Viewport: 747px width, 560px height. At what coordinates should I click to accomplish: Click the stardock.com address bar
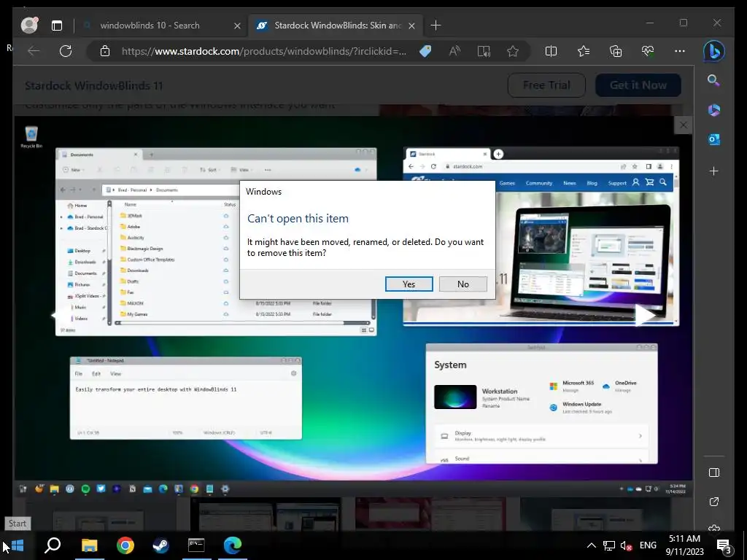click(264, 51)
